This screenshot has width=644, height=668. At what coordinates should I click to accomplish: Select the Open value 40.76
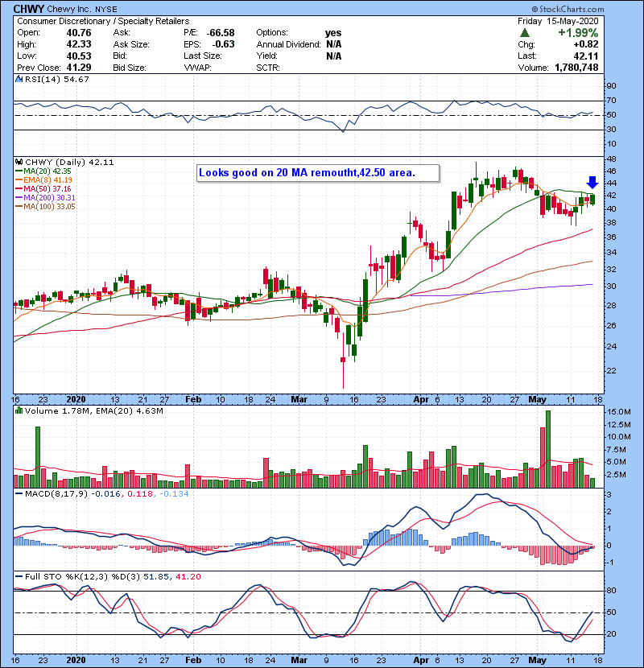[x=79, y=33]
